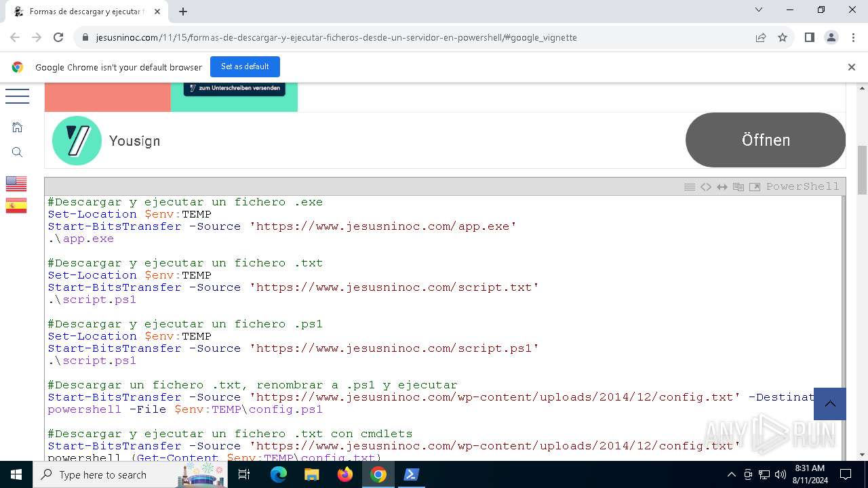Click the Yousign advertiser name
The height and width of the screenshot is (488, 868).
tap(134, 141)
